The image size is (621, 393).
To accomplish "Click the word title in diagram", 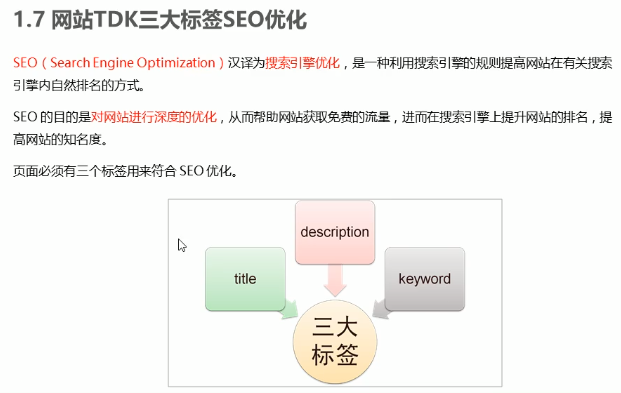I will (245, 279).
